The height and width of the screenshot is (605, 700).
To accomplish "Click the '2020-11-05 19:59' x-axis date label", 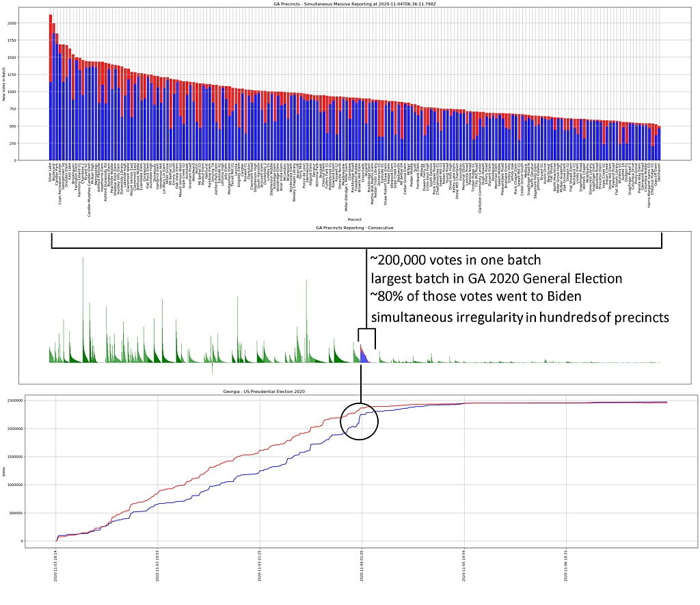I will click(464, 566).
